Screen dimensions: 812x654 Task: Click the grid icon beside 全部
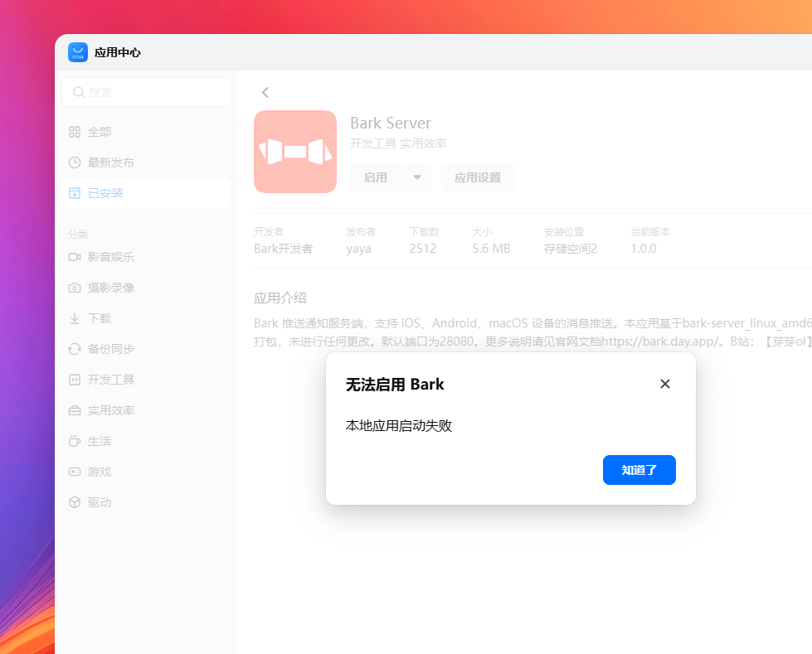[x=75, y=132]
